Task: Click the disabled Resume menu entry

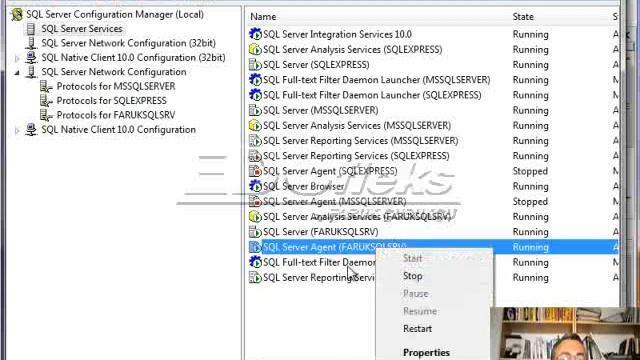Action: tap(420, 311)
